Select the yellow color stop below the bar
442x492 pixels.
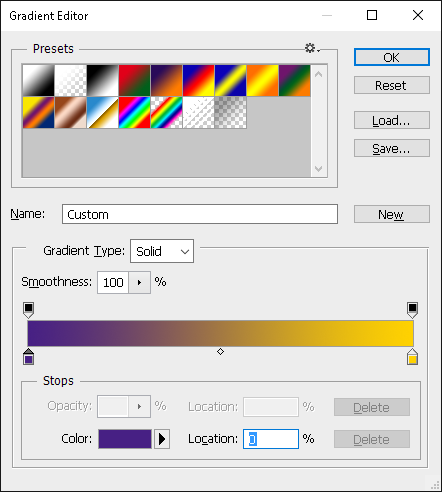coord(412,357)
